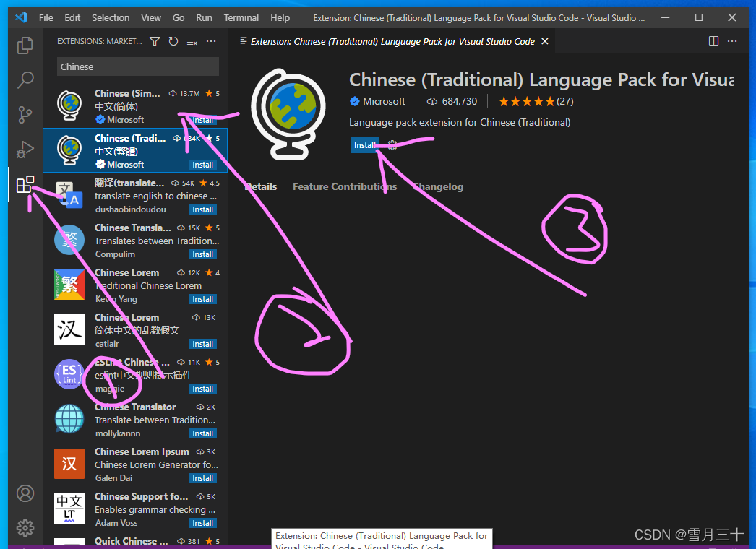Open the Explorer view in activity bar

click(x=25, y=46)
